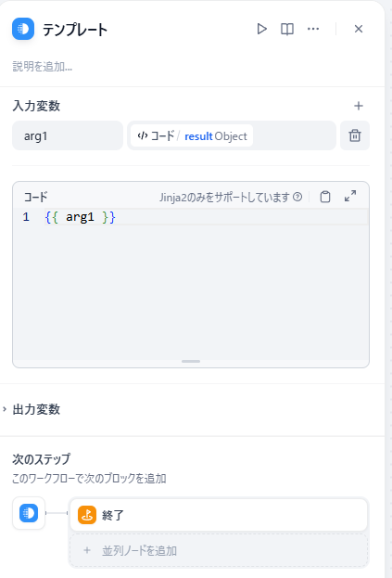Open the コード / result Object variable selector
Image resolution: width=392 pixels, height=578 pixels.
click(x=232, y=135)
